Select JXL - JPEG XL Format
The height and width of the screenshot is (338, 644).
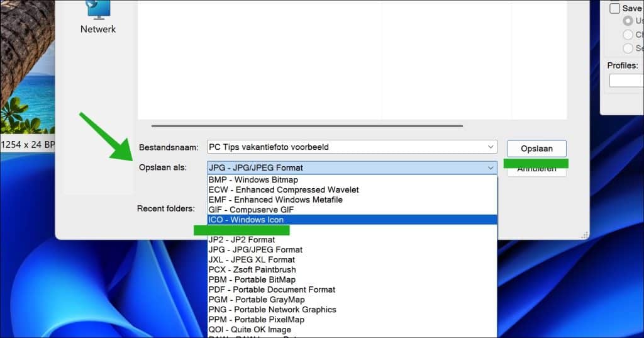352,259
